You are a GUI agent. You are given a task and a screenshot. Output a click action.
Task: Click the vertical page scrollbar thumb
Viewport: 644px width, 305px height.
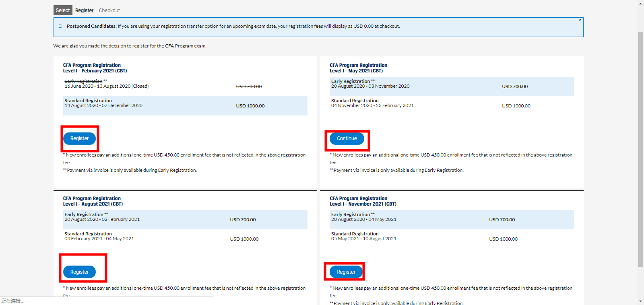[640, 149]
